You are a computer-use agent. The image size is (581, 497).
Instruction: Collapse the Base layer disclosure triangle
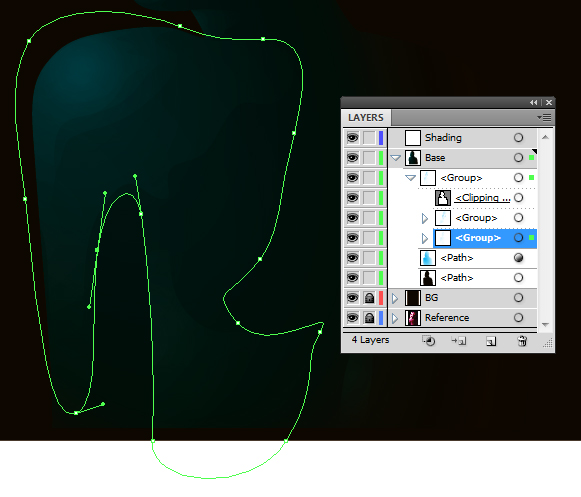tap(396, 158)
